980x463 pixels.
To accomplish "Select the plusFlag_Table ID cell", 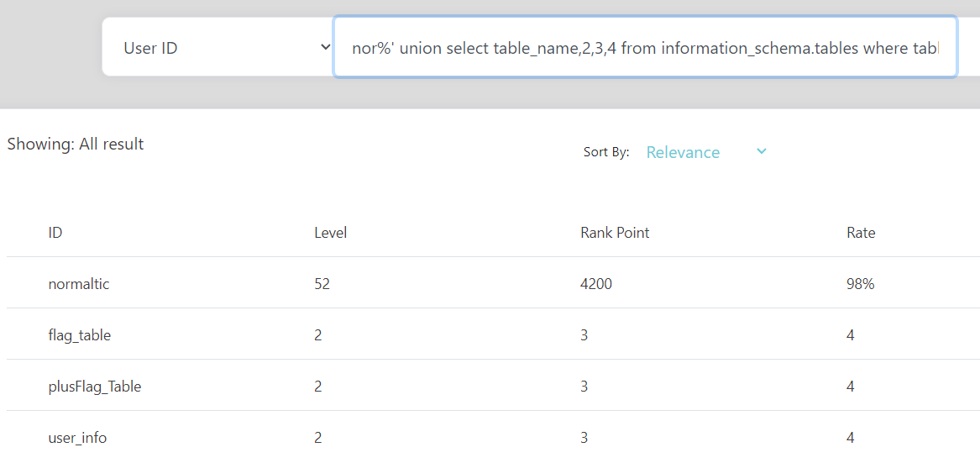I will (94, 387).
